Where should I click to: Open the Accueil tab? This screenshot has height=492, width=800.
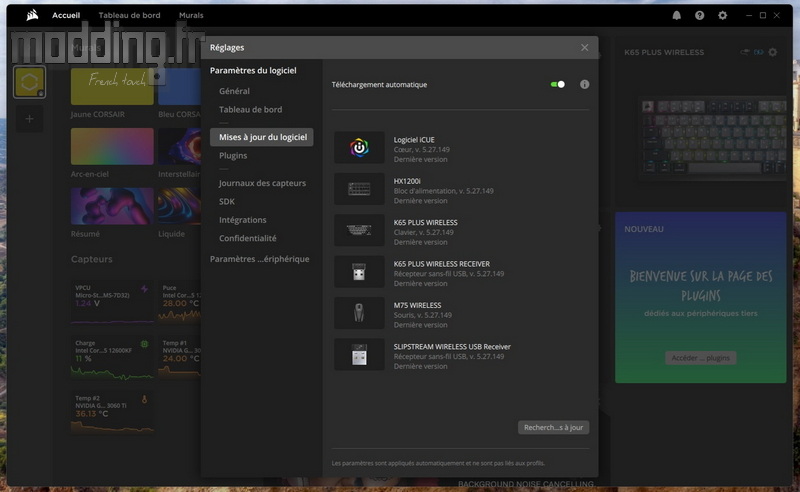(66, 15)
